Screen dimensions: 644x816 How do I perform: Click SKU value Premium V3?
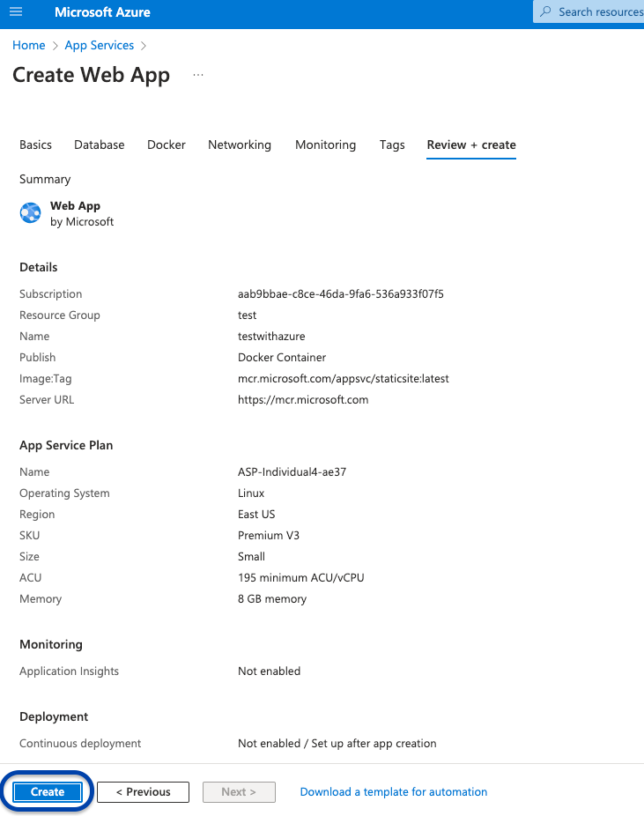[x=269, y=536]
